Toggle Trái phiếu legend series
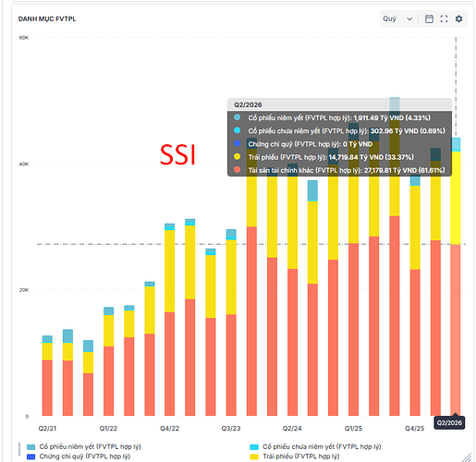 [x=295, y=456]
